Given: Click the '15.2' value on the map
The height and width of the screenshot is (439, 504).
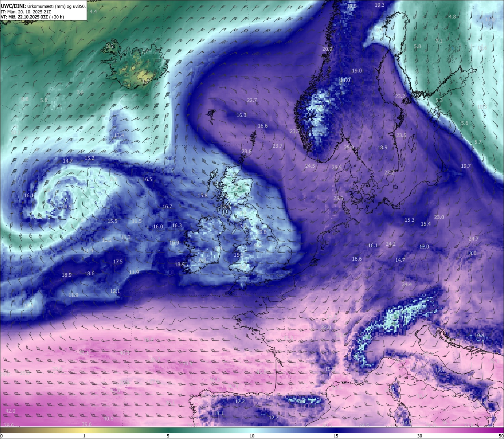Looking at the screenshot, I should click(89, 158).
